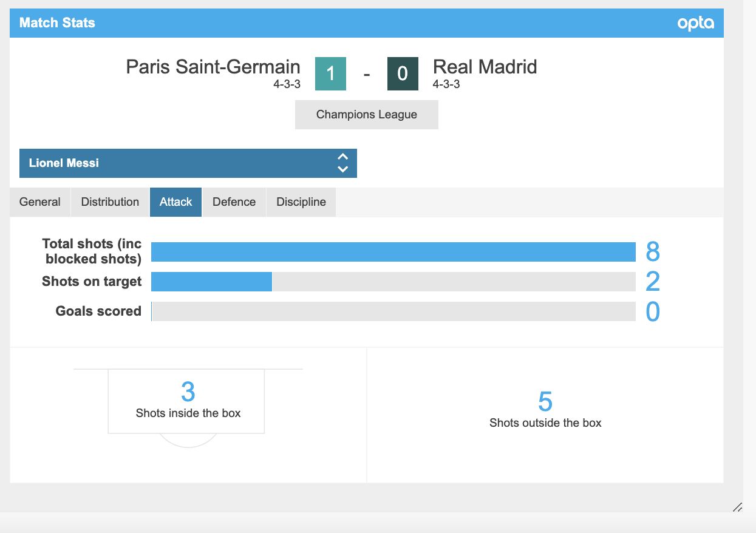This screenshot has width=756, height=533.
Task: Open the Discipline tab
Action: tap(301, 202)
